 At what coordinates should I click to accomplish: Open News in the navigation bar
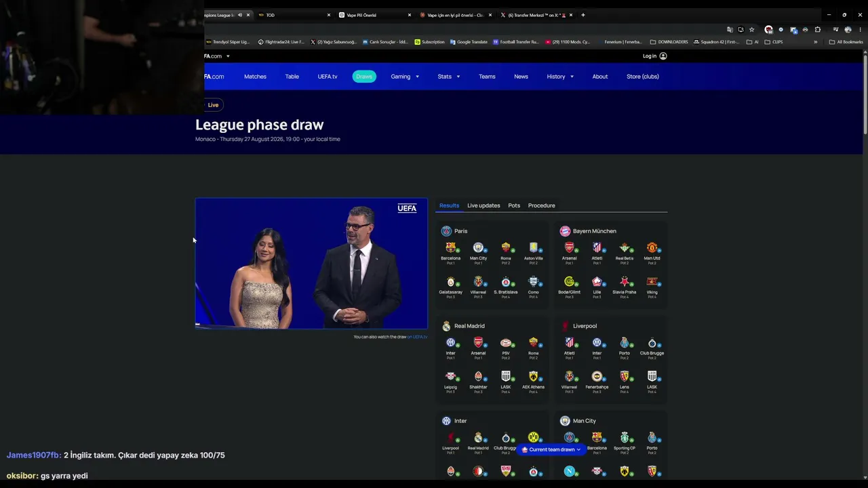(521, 77)
